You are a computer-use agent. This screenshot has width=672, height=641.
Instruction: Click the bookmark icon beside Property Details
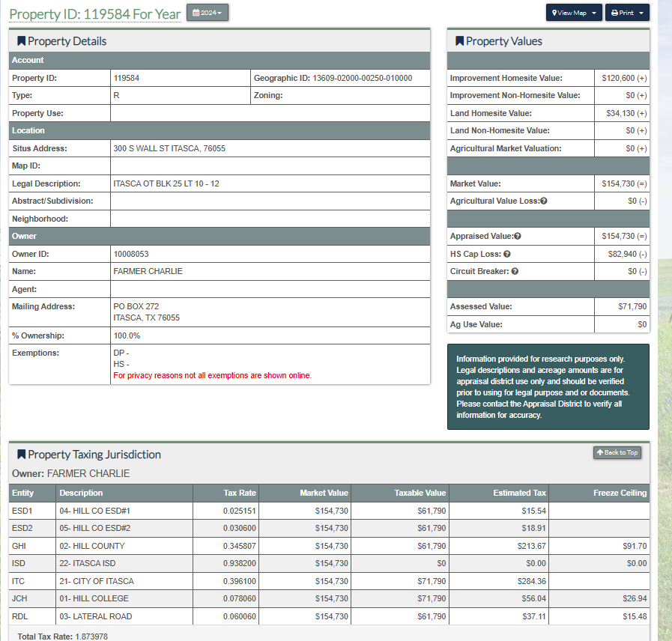tap(21, 41)
